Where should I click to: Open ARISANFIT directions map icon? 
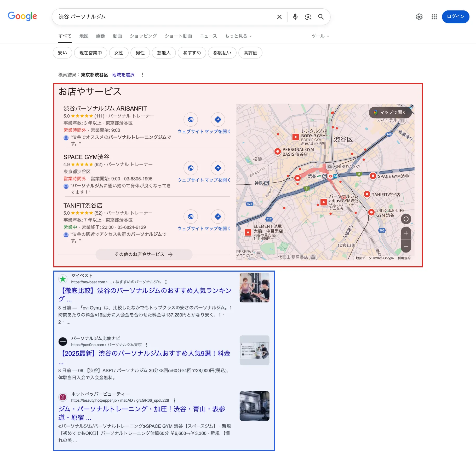pyautogui.click(x=218, y=120)
